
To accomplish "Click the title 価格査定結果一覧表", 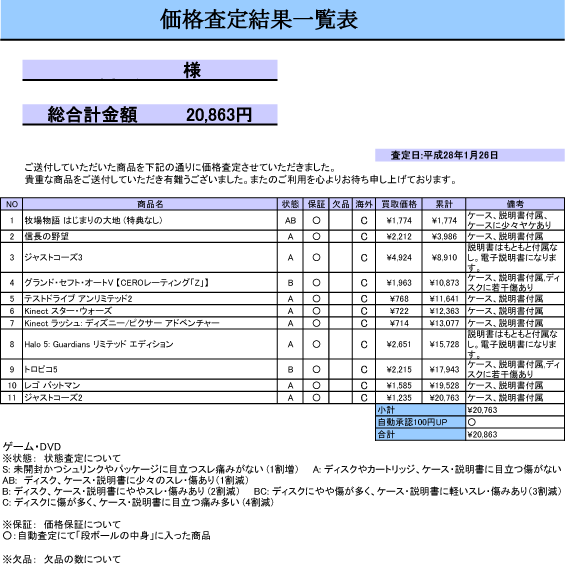I will pyautogui.click(x=259, y=19).
